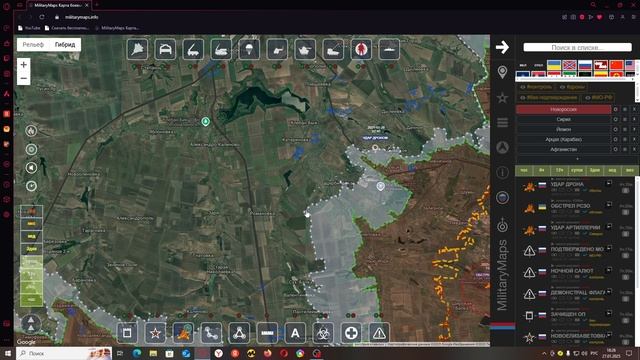The height and width of the screenshot is (360, 640).
Task: Switch map to Гибрид view
Action: 65,44
